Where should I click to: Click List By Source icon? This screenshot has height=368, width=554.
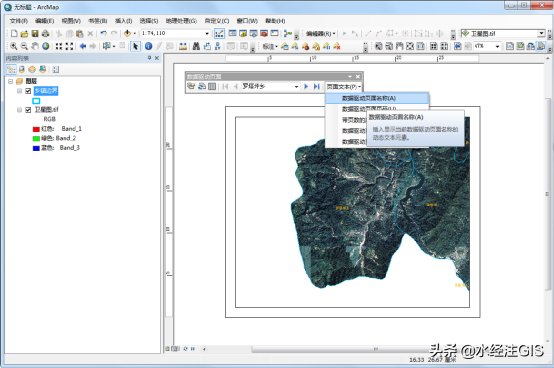tap(22, 70)
